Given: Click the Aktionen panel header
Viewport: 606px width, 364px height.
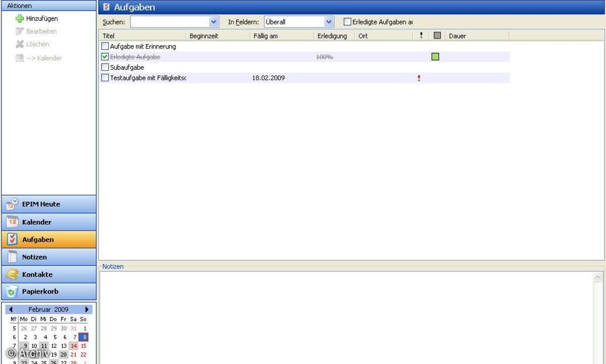Looking at the screenshot, I should click(x=49, y=6).
